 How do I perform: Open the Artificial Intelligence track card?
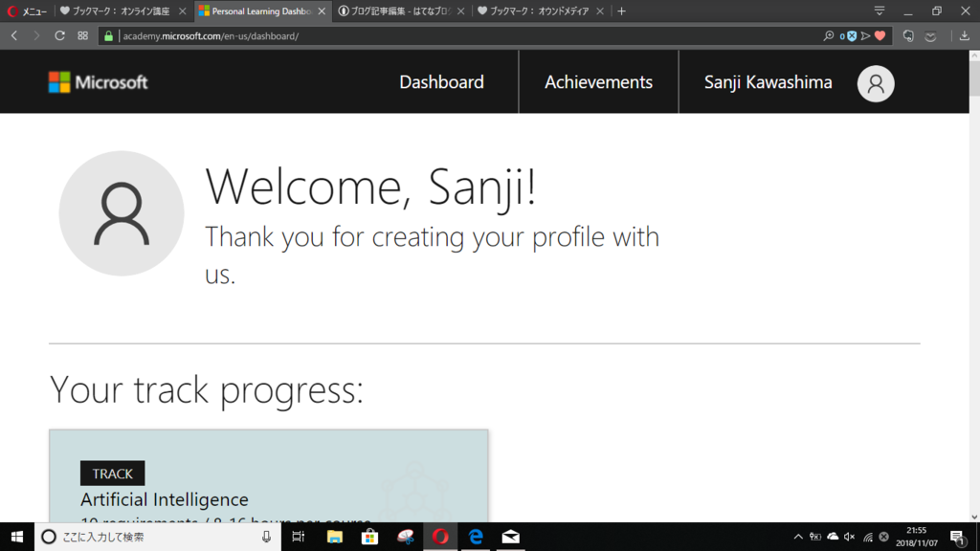(x=269, y=476)
